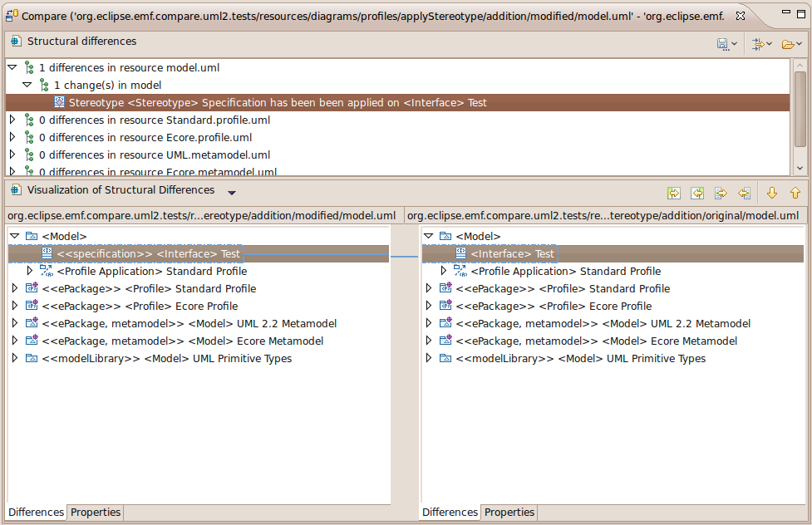
Task: Click the stereotype change icon in selected row
Action: [60, 102]
